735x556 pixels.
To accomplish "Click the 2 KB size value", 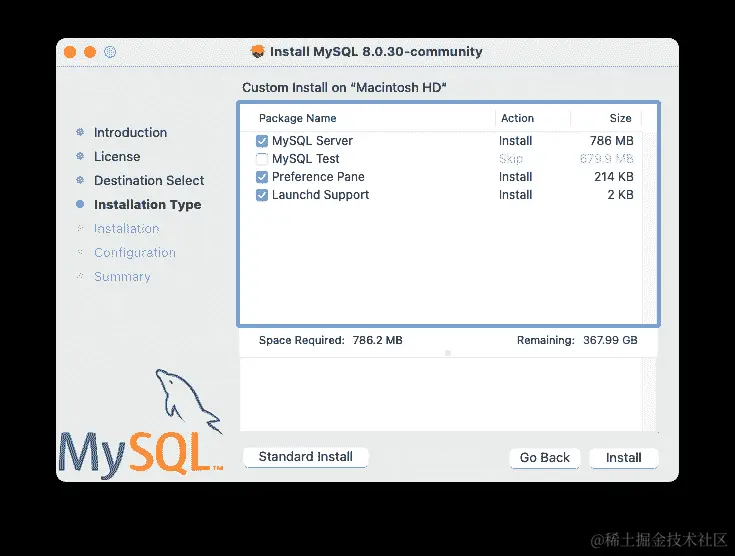I will pos(620,195).
